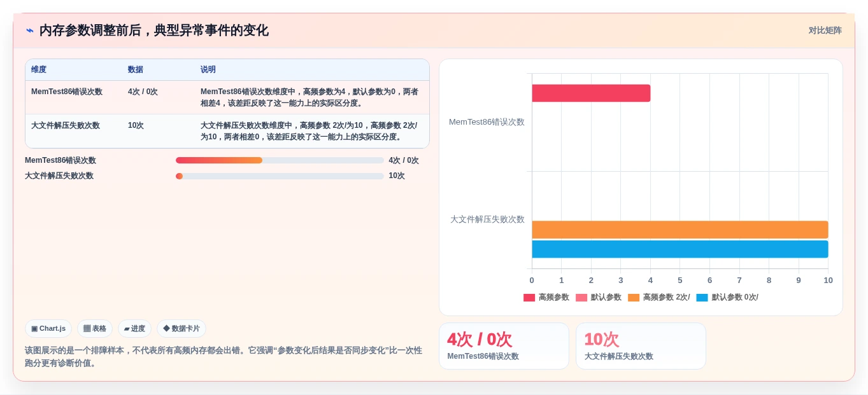Click the 对比矩阵 label in header
The width and height of the screenshot is (868, 395).
click(x=825, y=31)
